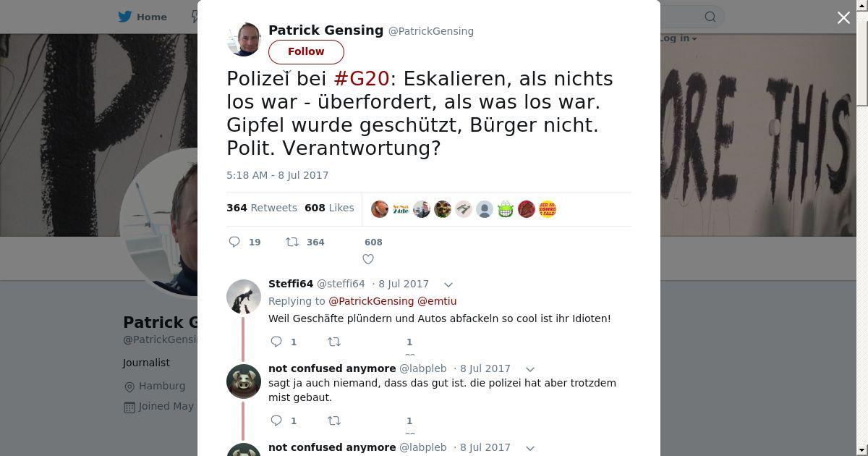Open the Log in dropdown
Viewport: 868px width, 456px height.
(x=677, y=38)
